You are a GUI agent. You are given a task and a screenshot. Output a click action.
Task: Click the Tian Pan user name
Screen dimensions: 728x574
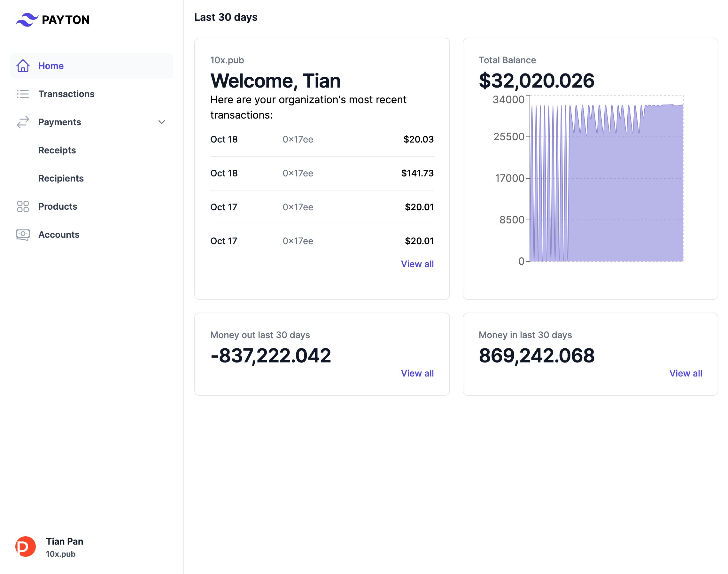tap(65, 541)
